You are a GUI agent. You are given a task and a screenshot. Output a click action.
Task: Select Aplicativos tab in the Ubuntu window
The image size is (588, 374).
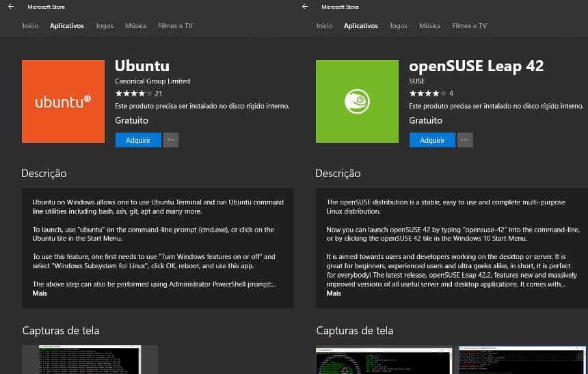pyautogui.click(x=67, y=26)
